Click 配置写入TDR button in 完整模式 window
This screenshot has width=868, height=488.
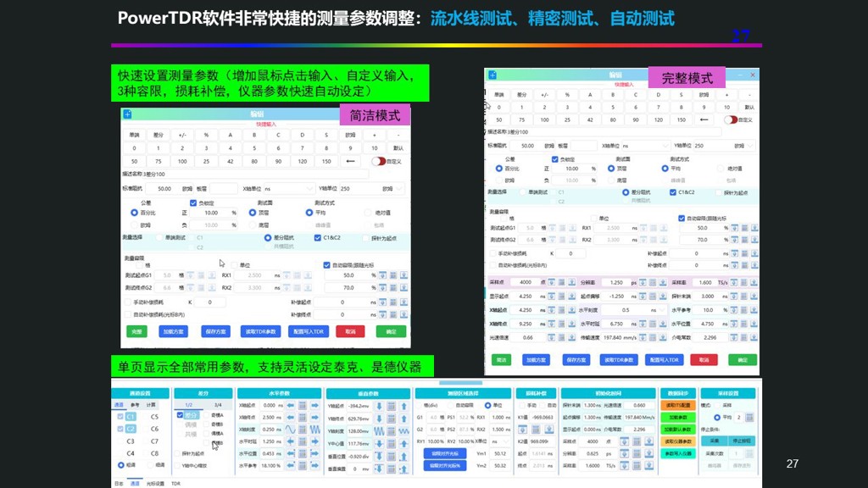coord(665,359)
